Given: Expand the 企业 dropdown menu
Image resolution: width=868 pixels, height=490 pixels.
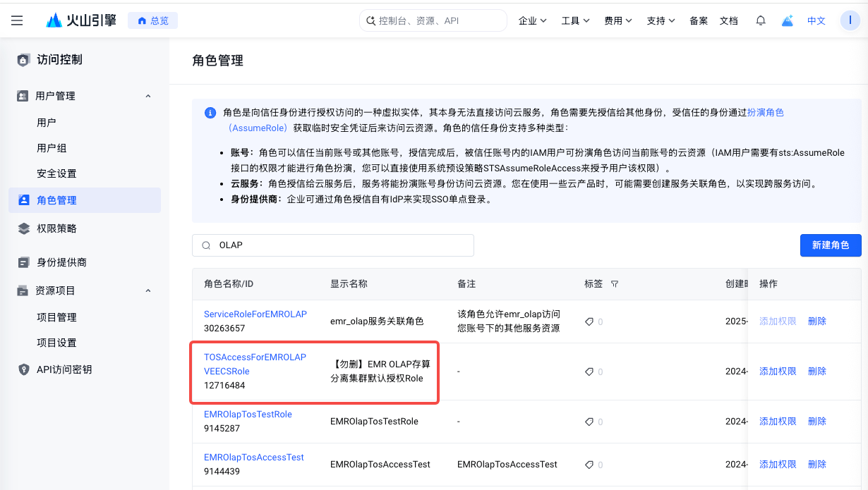Looking at the screenshot, I should 532,21.
